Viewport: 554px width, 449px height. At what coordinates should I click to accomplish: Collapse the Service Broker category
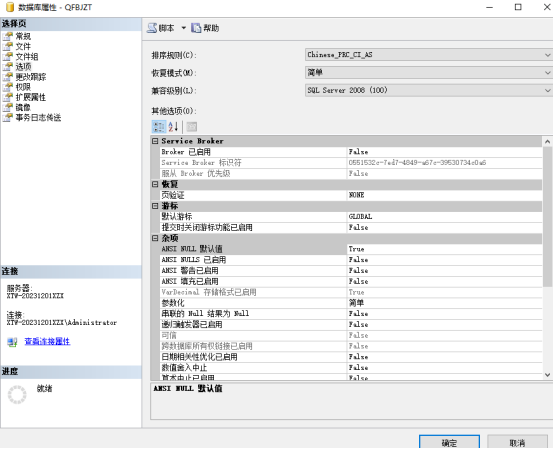point(155,141)
